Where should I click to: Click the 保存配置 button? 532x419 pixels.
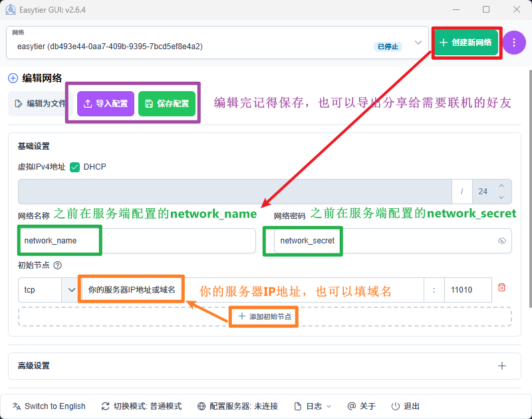coord(167,104)
